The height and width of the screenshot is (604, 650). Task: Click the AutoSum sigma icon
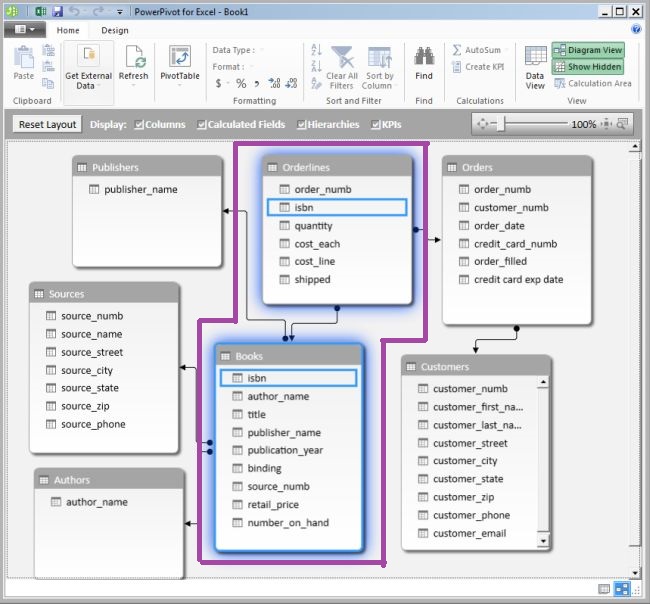tap(457, 50)
